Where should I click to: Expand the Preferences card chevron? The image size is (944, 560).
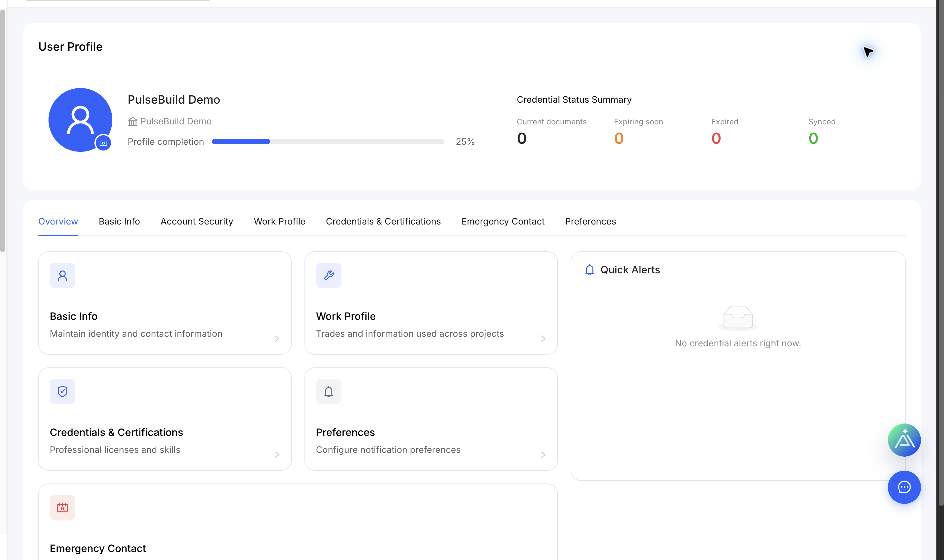click(543, 455)
